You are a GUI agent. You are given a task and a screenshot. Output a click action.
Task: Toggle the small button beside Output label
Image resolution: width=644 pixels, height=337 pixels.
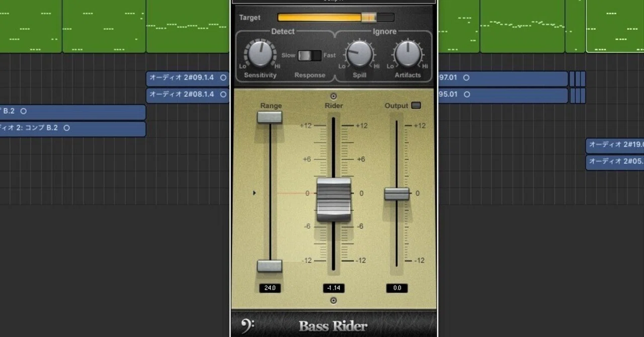[x=416, y=106]
